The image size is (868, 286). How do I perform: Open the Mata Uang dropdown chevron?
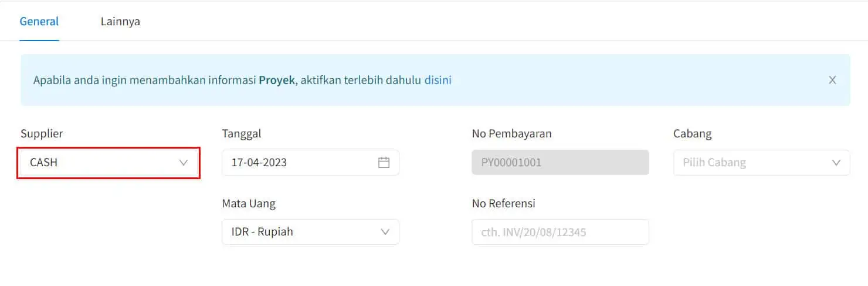click(385, 232)
